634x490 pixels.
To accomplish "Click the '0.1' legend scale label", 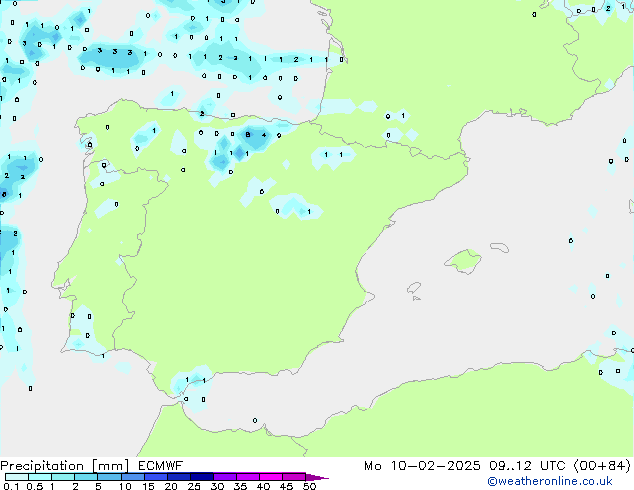I will (x=11, y=486).
